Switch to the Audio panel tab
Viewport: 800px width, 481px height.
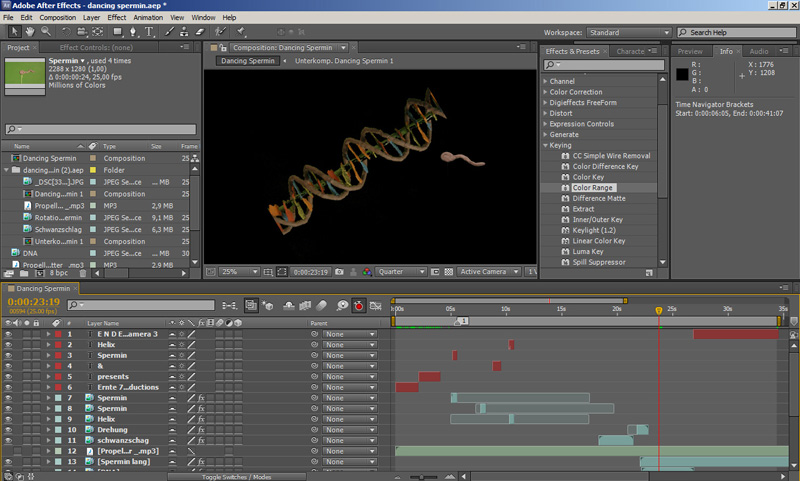point(759,51)
